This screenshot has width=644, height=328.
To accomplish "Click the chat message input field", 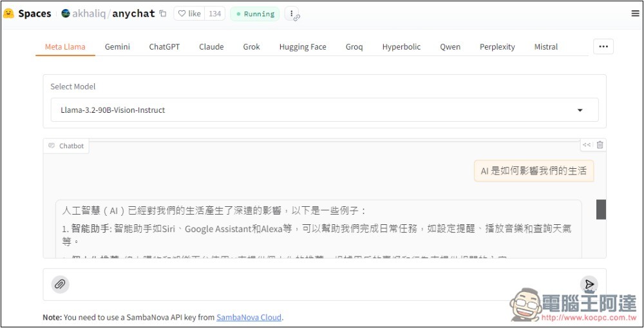I will pyautogui.click(x=322, y=284).
